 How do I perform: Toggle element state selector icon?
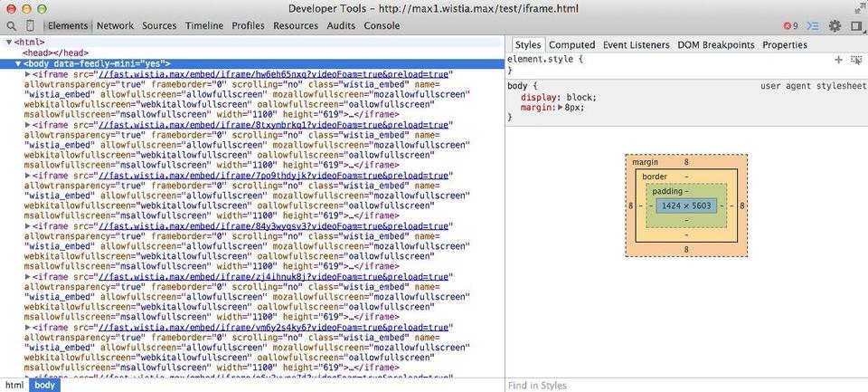point(856,60)
